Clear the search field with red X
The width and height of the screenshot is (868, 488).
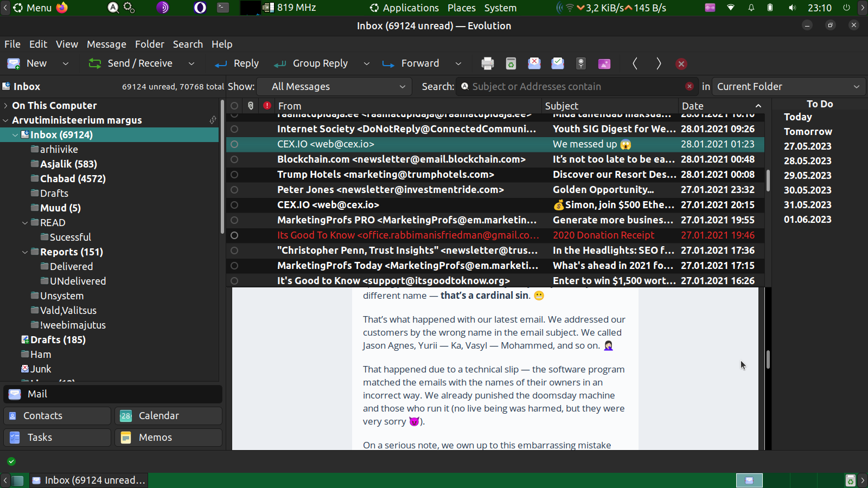689,86
